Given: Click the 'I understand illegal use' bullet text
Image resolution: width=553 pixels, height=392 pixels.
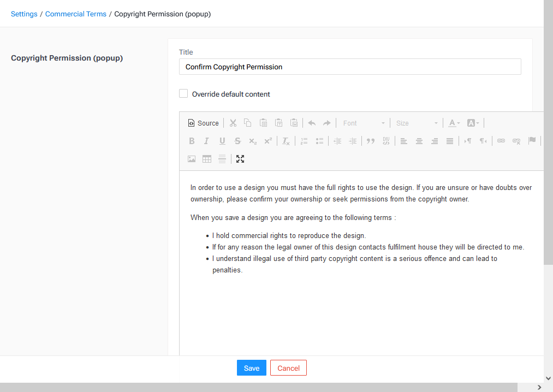Looking at the screenshot, I should [354, 264].
